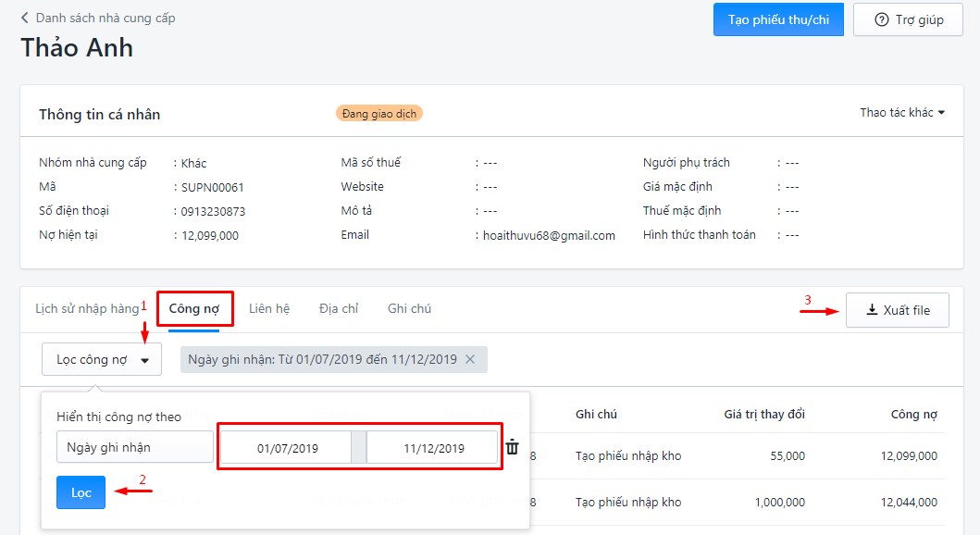Click Tạo phiếu nhập kho in 55,000 row

click(x=628, y=456)
